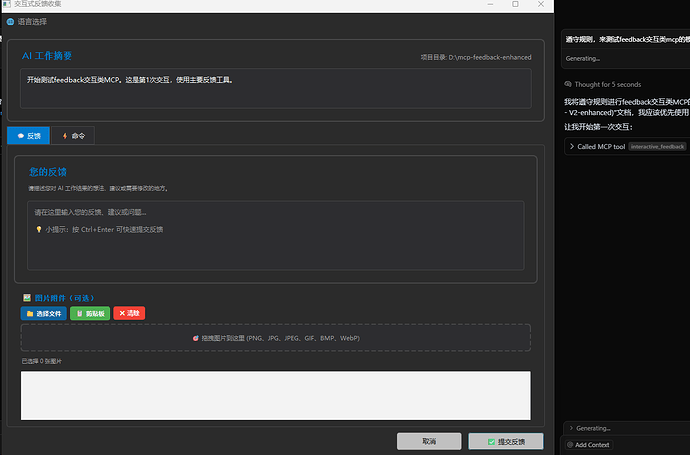This screenshot has height=455, width=690.
Task: Click the Add Context button
Action: coord(588,445)
